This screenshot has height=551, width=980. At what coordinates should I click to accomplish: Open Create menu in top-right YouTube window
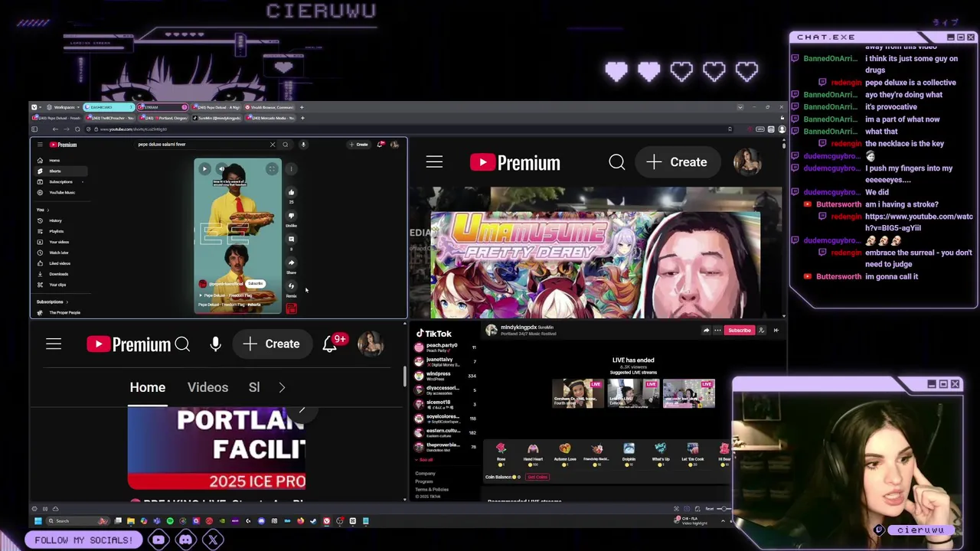677,162
